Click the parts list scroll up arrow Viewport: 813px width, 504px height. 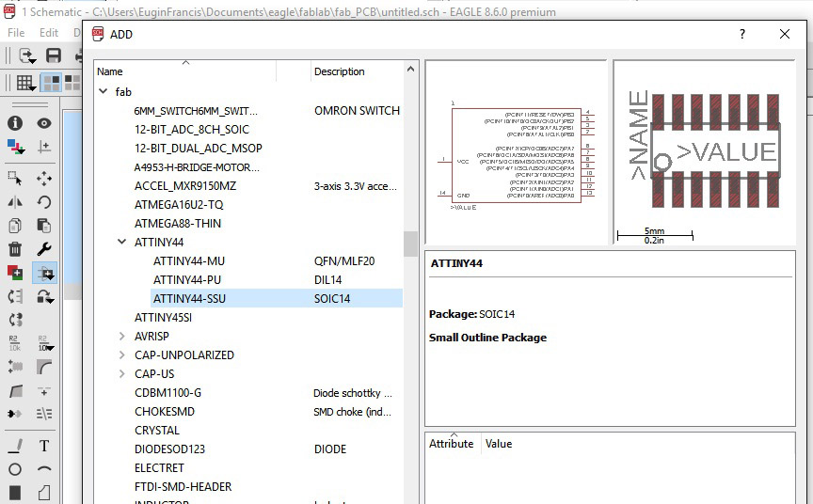(410, 69)
